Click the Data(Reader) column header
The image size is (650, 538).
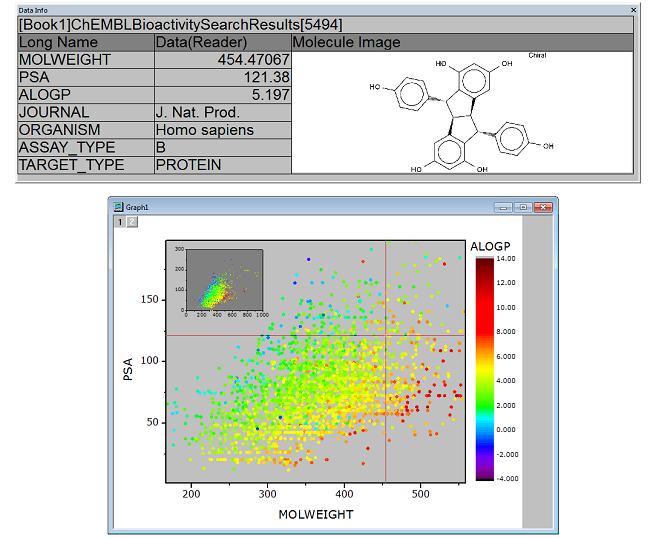221,42
